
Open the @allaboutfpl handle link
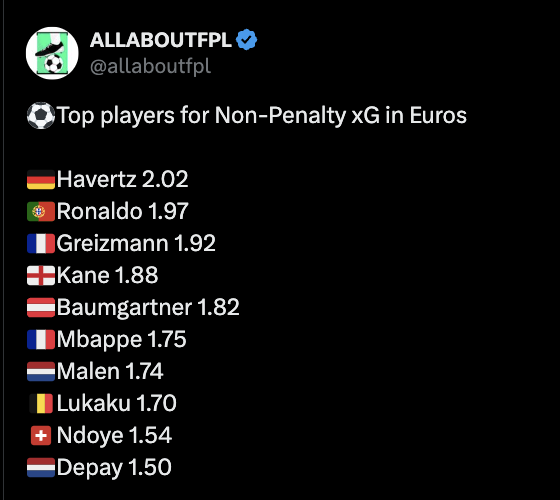150,66
